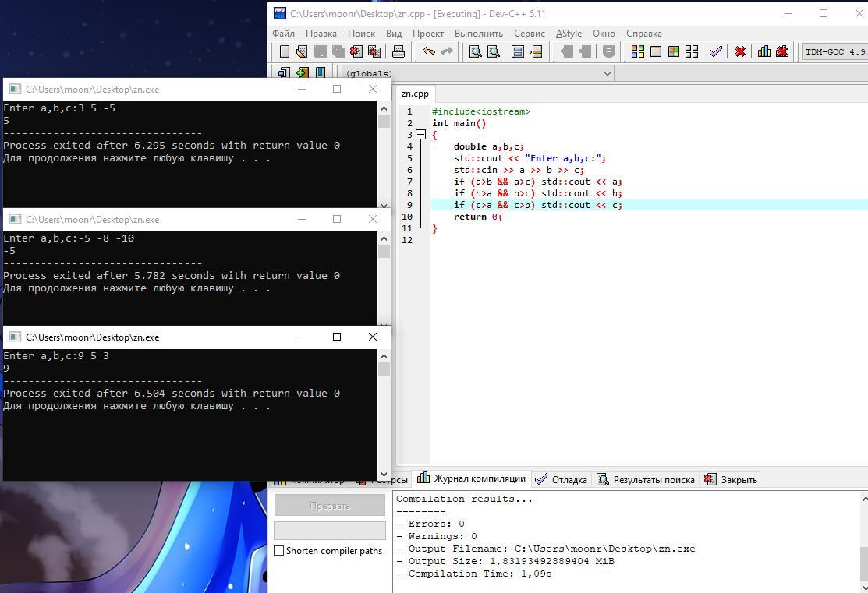Click the Open file toolbar icon
The image size is (868, 593).
pos(302,51)
